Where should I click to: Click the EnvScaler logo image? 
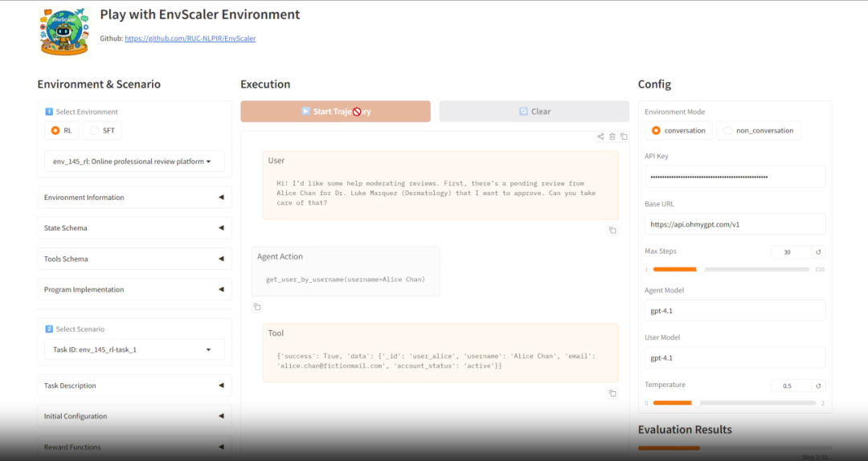pos(64,31)
